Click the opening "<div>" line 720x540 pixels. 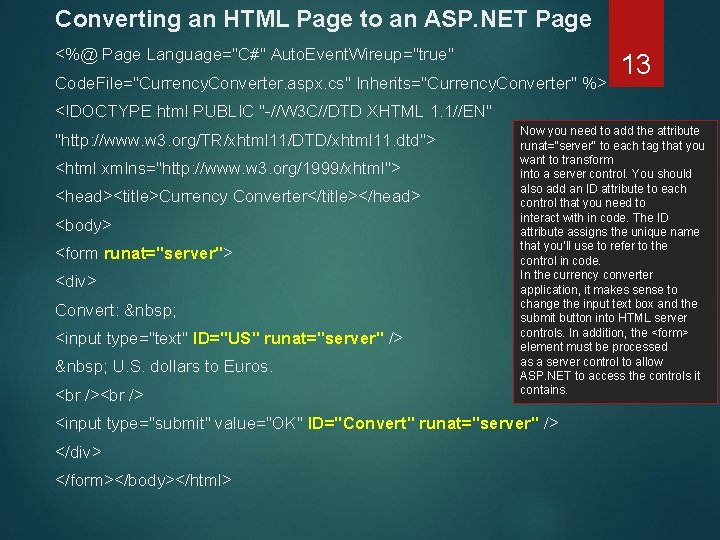tap(76, 281)
